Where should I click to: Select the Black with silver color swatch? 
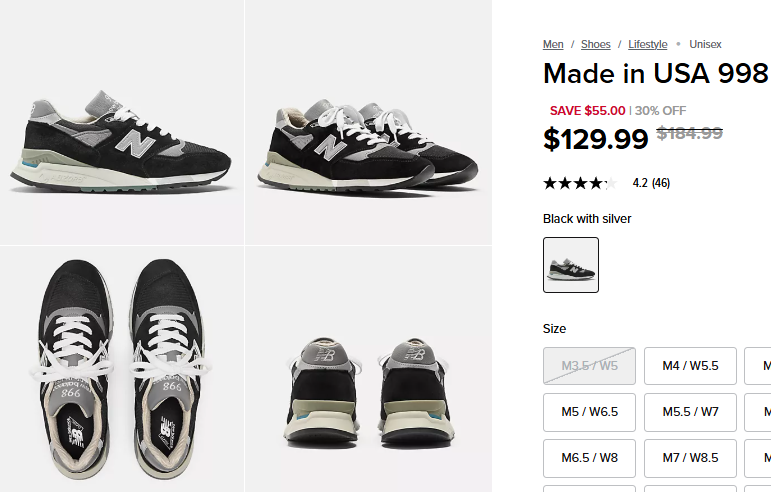[571, 265]
